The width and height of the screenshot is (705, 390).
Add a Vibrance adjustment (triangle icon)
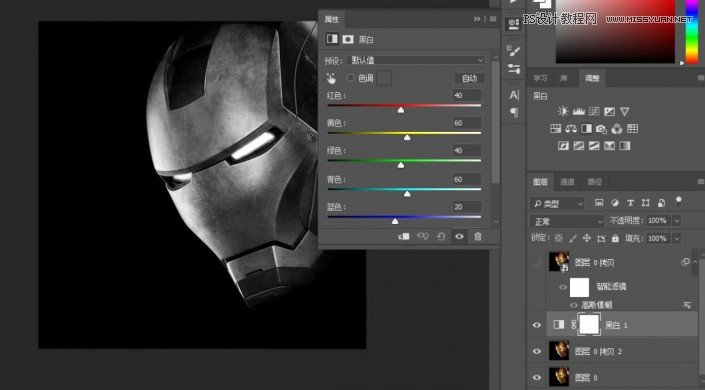(x=625, y=111)
